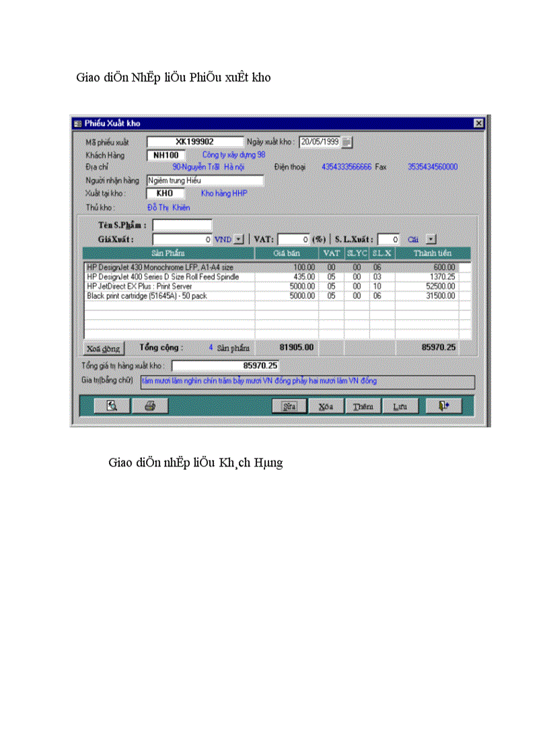Click the Xoá dòng button
Viewport: 549px width, 756px height.
click(x=102, y=347)
